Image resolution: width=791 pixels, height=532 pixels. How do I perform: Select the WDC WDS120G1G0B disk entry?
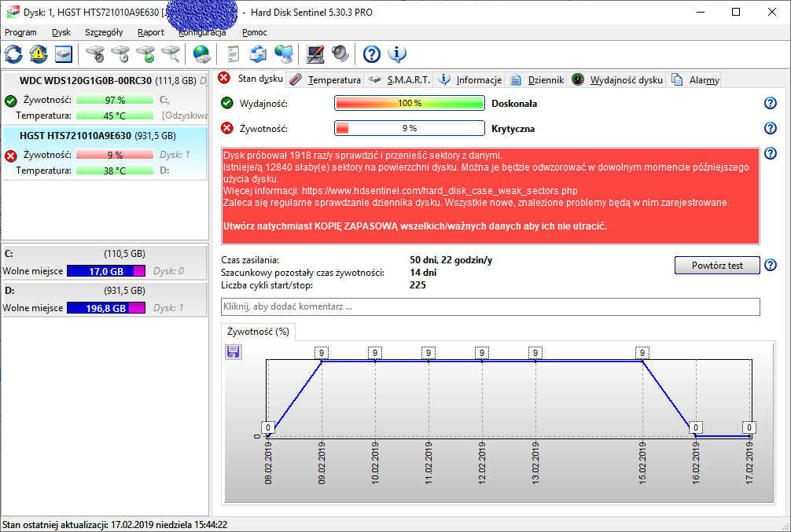pyautogui.click(x=102, y=80)
